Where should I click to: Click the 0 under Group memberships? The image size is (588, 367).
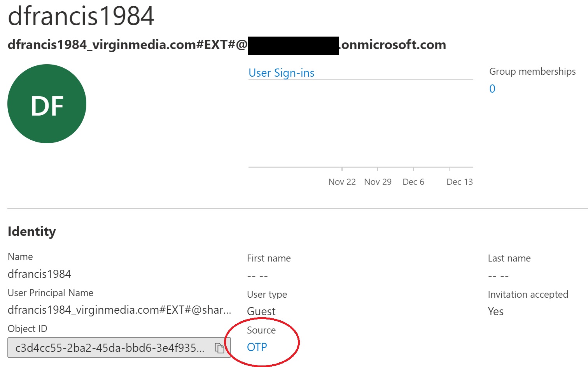click(x=492, y=88)
